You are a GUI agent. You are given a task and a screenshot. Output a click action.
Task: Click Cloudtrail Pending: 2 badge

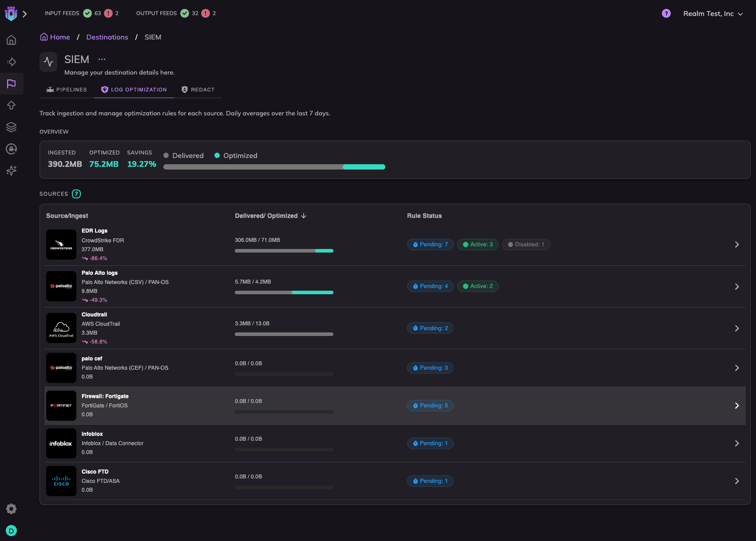tap(430, 328)
